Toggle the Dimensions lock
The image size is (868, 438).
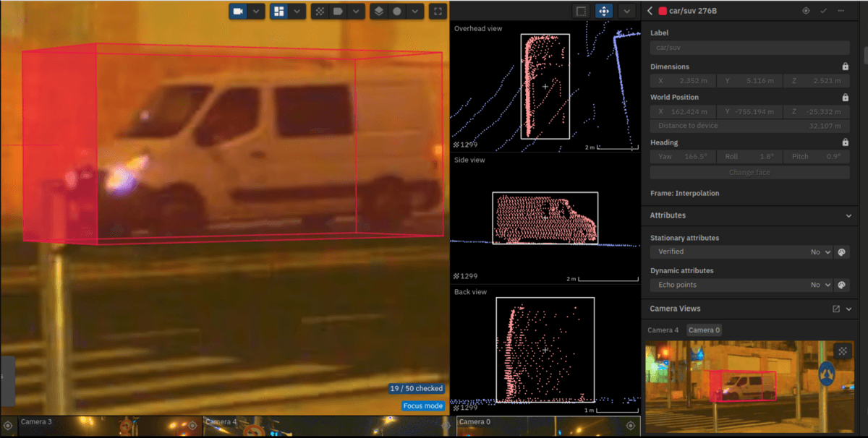click(x=845, y=66)
